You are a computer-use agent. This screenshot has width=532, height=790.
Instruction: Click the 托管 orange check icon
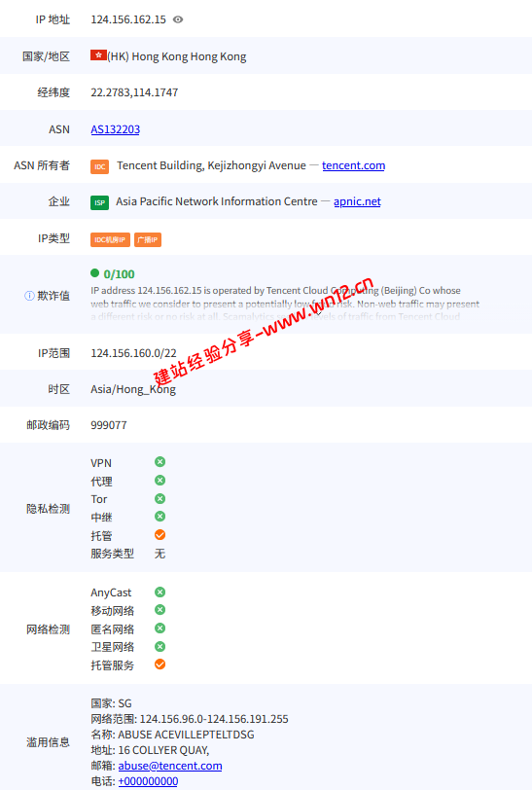[160, 534]
